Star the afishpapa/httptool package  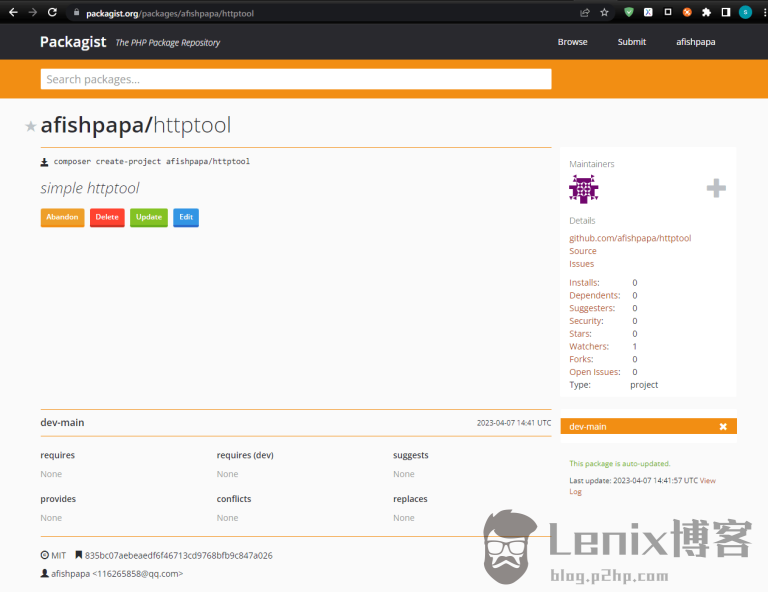click(30, 126)
